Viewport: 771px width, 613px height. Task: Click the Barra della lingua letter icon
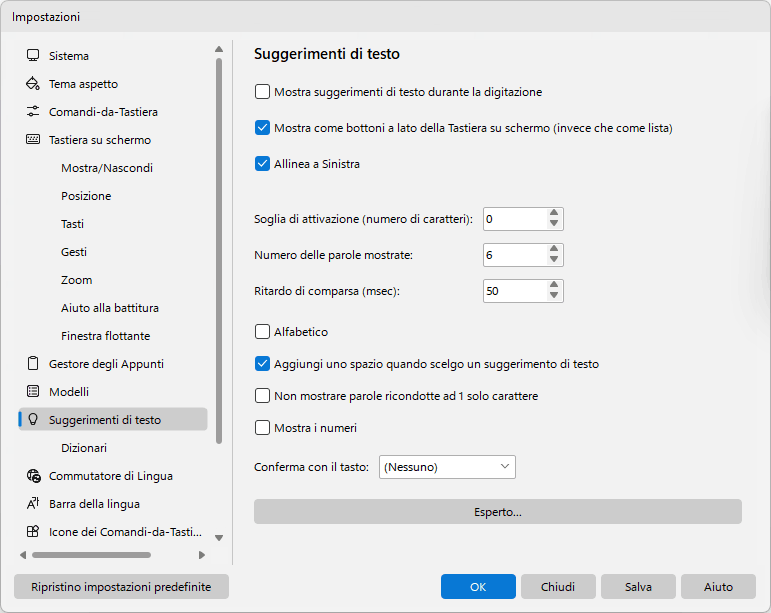click(33, 504)
